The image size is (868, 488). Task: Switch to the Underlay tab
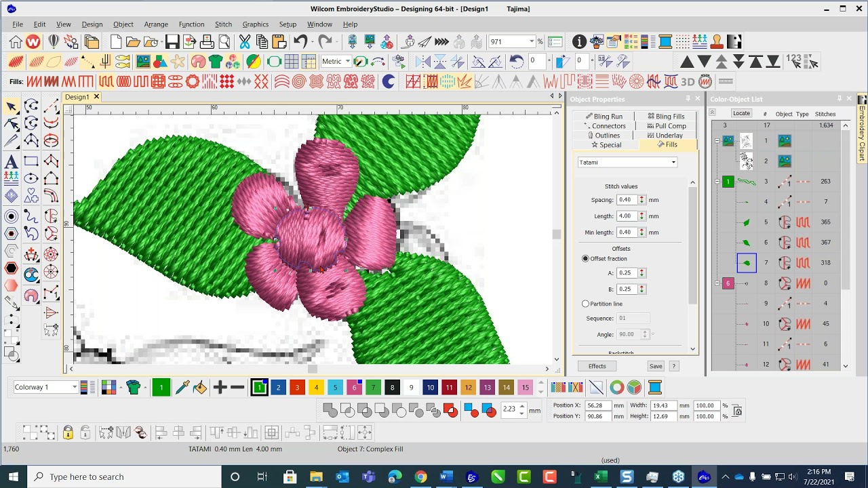coord(665,136)
